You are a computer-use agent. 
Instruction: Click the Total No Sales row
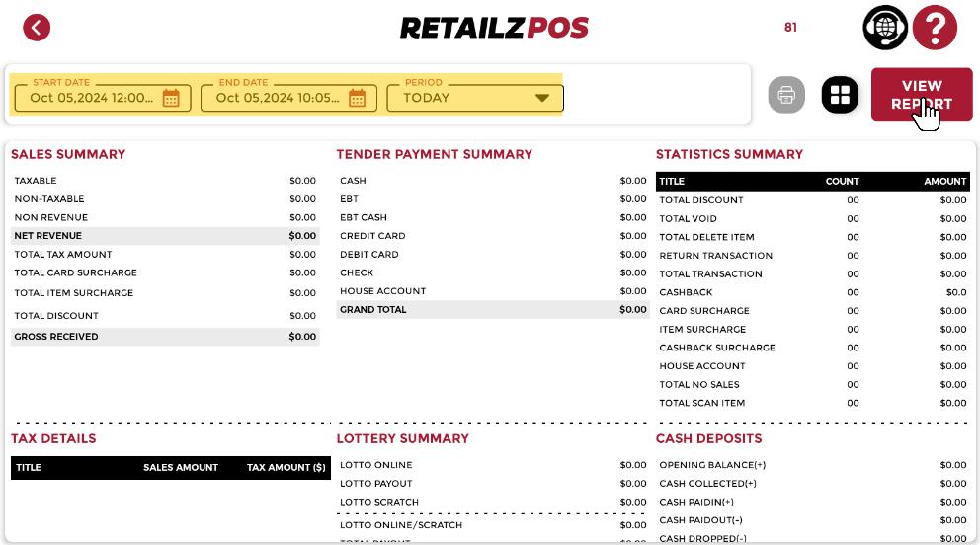[x=812, y=384]
